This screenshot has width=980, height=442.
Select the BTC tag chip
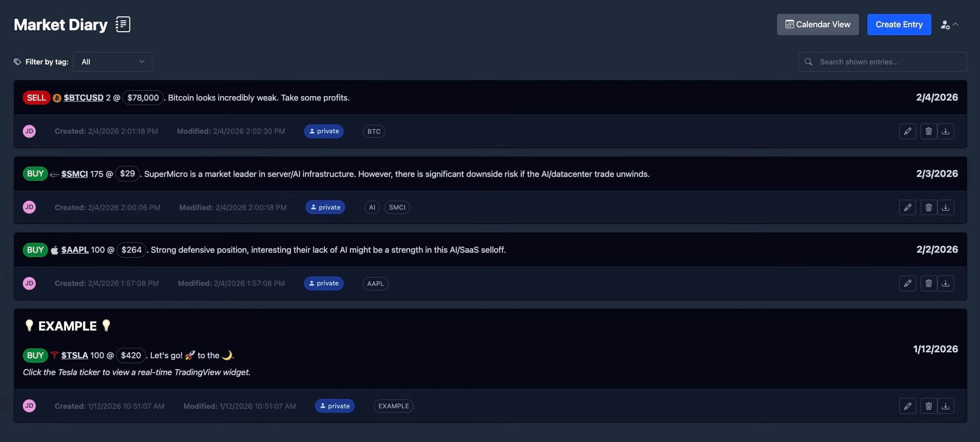click(373, 131)
